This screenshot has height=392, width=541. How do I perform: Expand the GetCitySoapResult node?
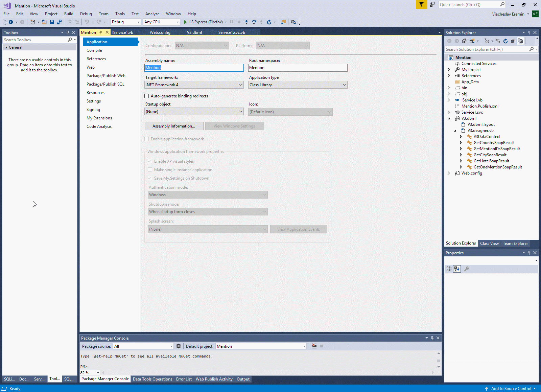[x=461, y=155]
